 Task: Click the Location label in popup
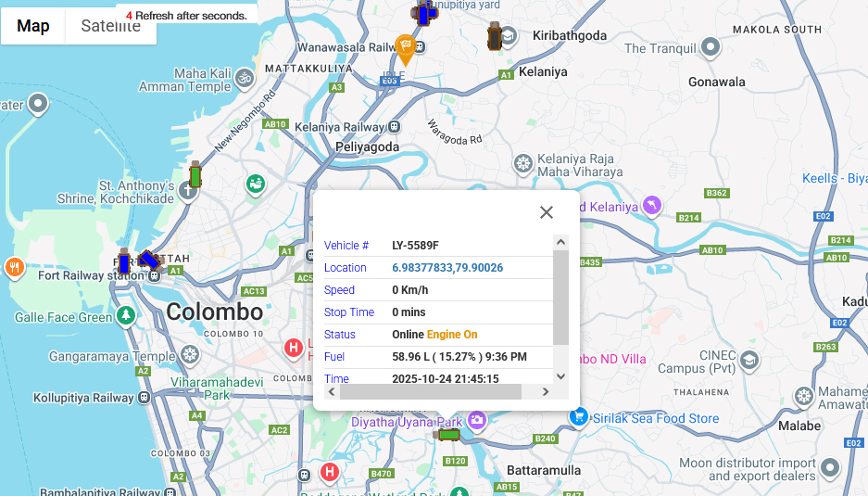click(346, 268)
